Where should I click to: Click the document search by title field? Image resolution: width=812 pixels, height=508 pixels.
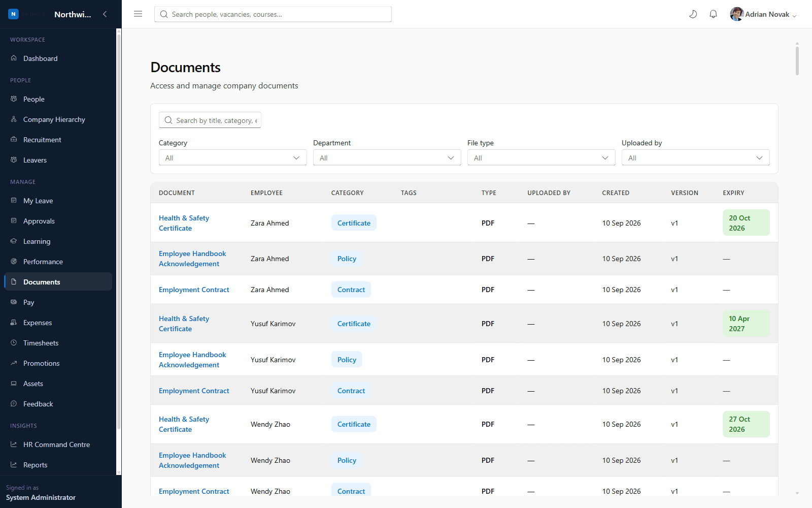click(x=210, y=120)
